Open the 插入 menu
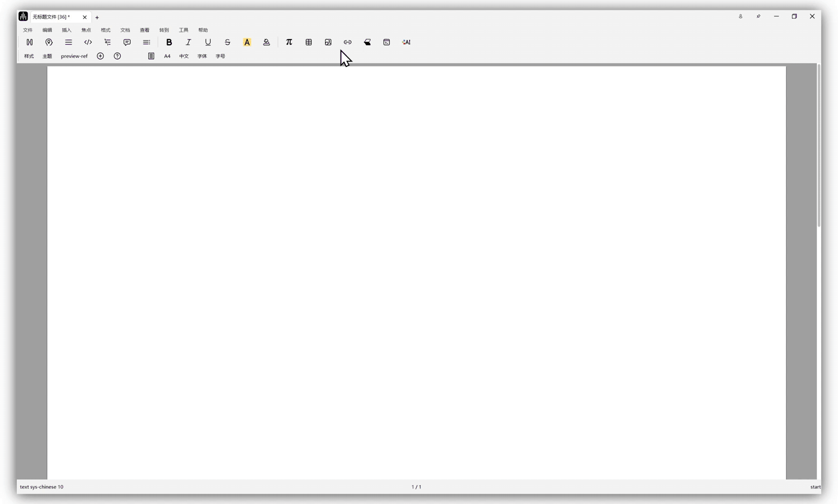The height and width of the screenshot is (504, 838). pyautogui.click(x=67, y=30)
